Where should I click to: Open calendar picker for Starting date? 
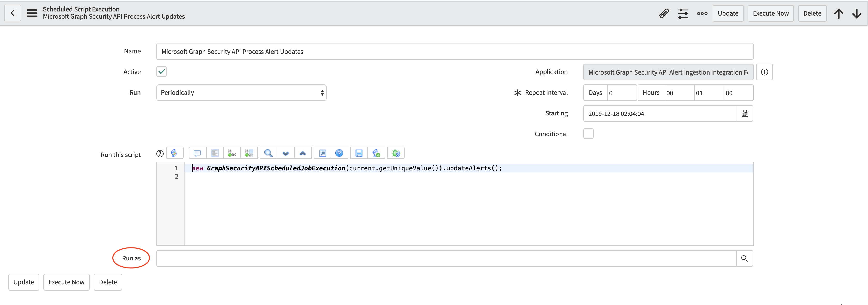pyautogui.click(x=745, y=114)
